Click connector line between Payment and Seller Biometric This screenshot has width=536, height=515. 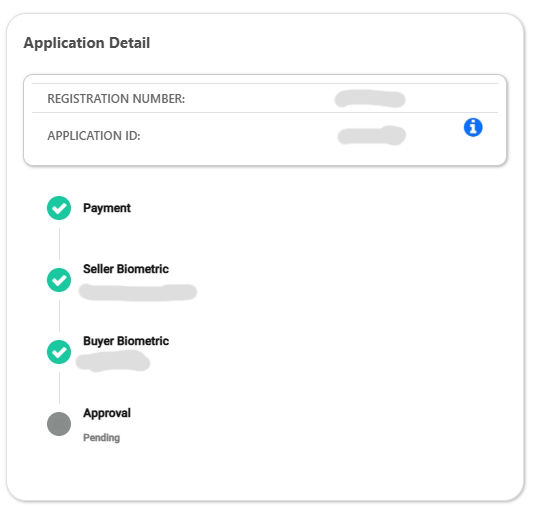coord(59,244)
